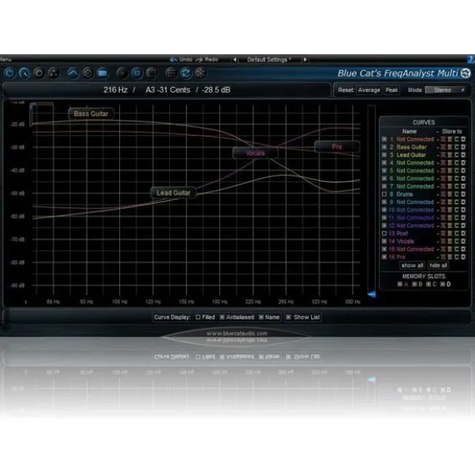This screenshot has height=476, width=475.
Task: Click the blue folder-shaped toolbar icon
Action: (x=102, y=73)
